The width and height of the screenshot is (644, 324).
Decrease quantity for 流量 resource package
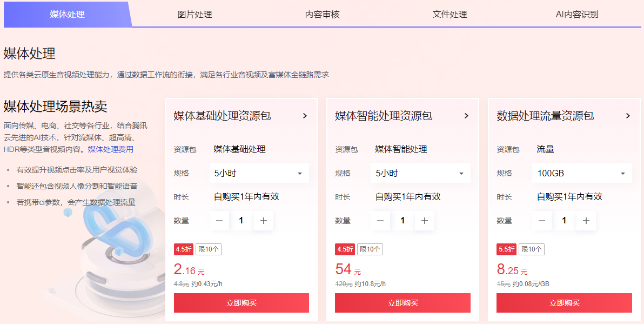coord(542,221)
